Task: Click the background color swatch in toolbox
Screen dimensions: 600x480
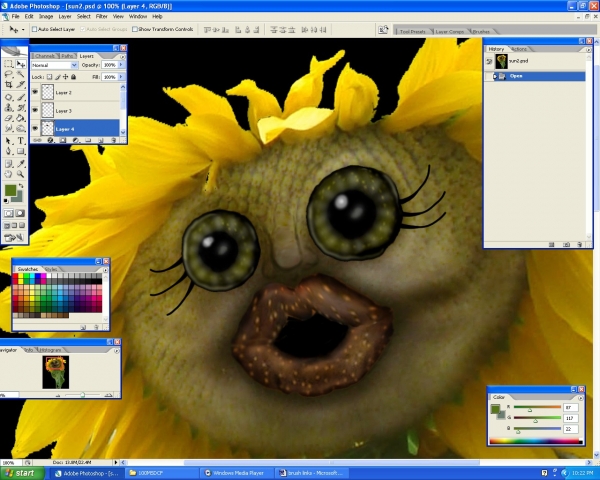Action: point(18,198)
